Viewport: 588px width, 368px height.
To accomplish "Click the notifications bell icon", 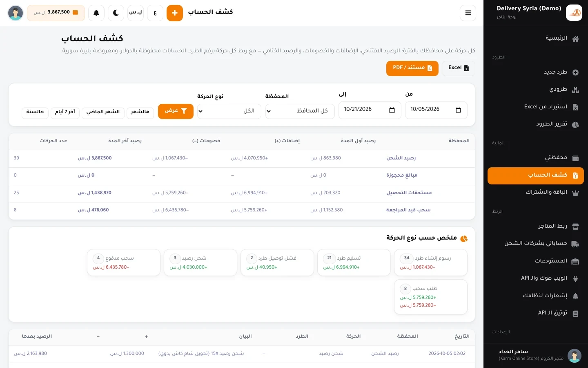I will tap(96, 13).
